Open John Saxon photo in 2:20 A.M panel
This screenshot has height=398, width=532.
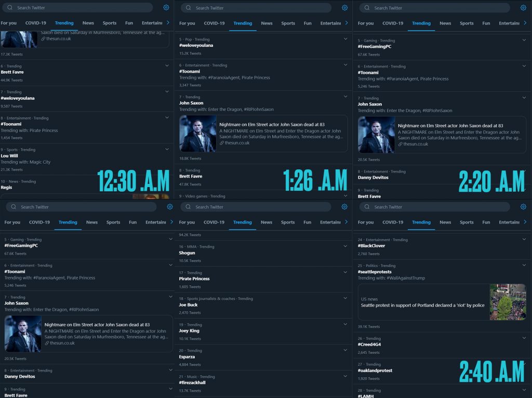pos(376,135)
